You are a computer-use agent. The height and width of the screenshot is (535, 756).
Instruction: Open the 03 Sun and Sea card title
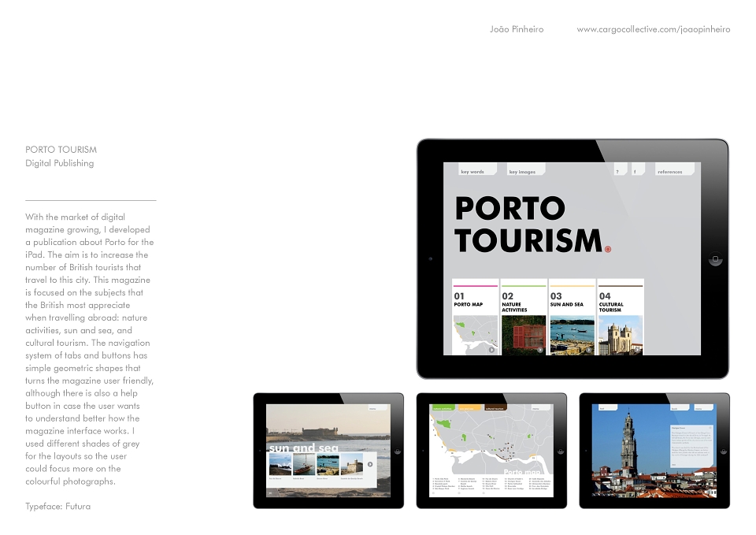(566, 299)
